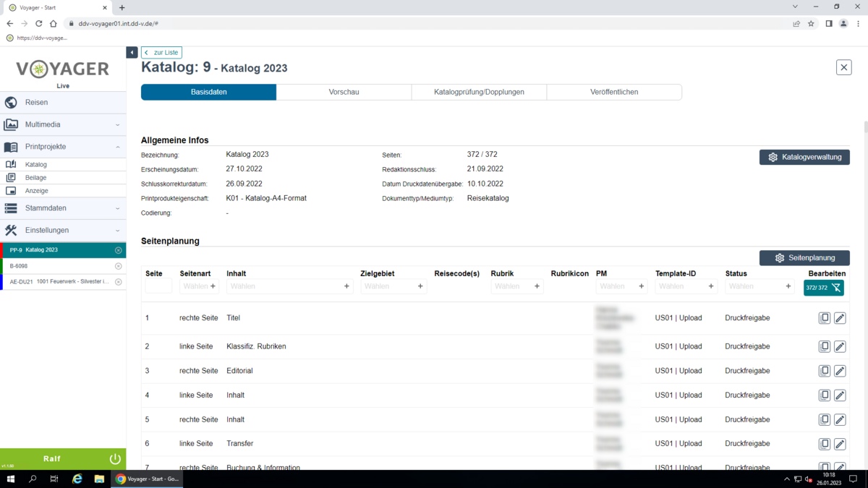Click 'US01 | Upload' in Transfer row
This screenshot has width=868, height=488.
[x=678, y=444]
